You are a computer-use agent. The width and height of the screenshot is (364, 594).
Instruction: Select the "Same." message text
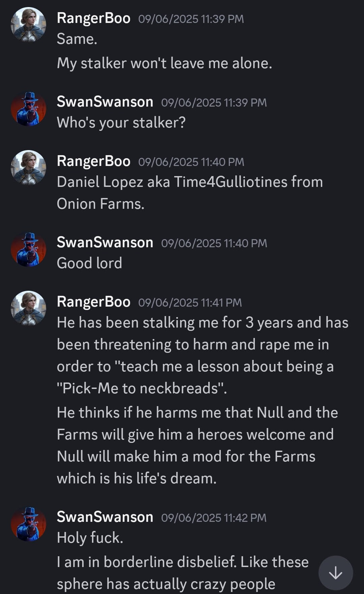77,39
